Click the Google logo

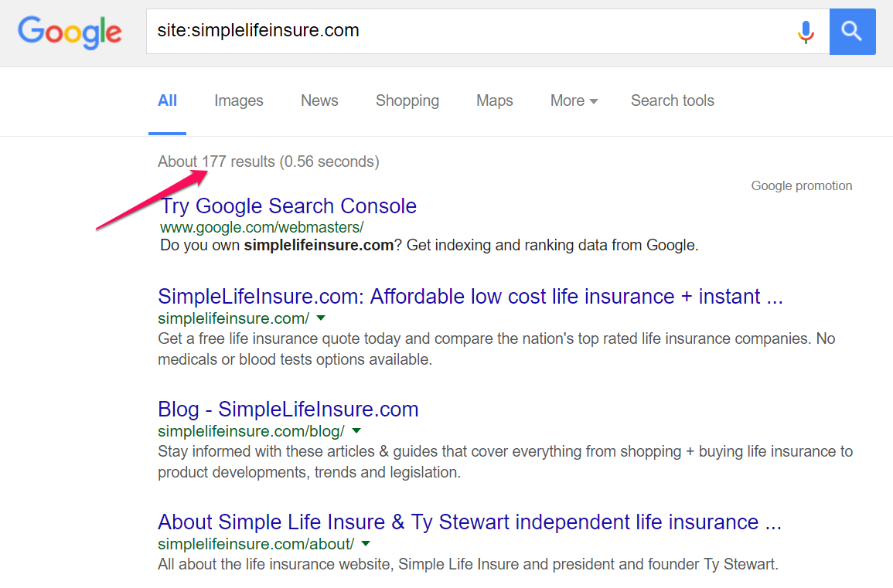click(70, 32)
